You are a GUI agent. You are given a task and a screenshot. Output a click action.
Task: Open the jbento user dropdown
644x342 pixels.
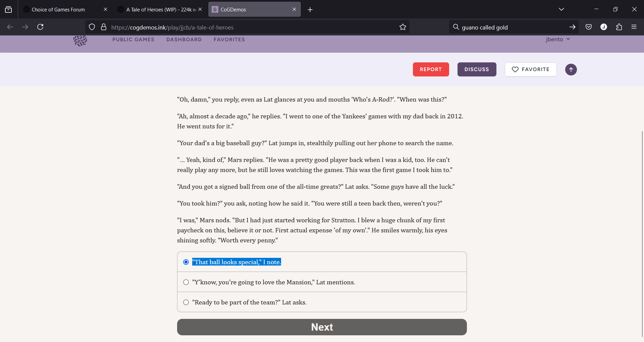[558, 40]
